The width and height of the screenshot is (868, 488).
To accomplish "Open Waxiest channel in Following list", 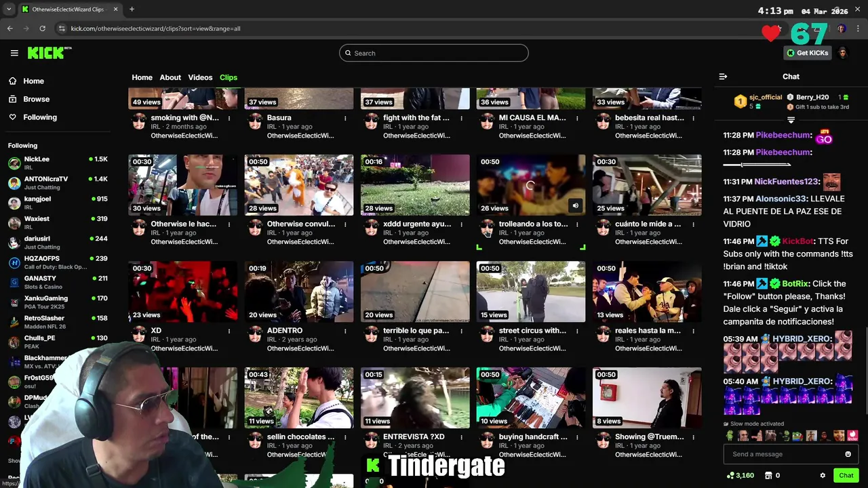I will (x=58, y=222).
